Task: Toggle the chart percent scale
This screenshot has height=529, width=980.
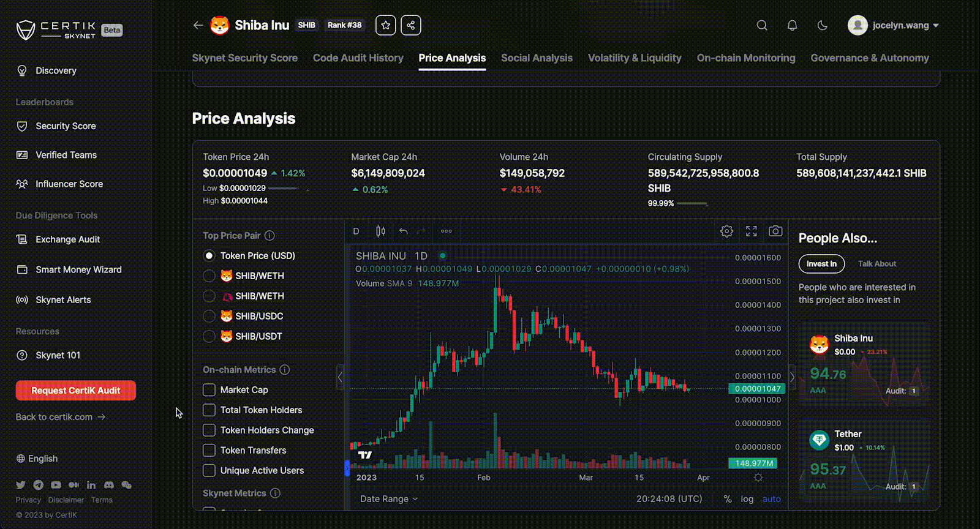Action: [x=728, y=498]
